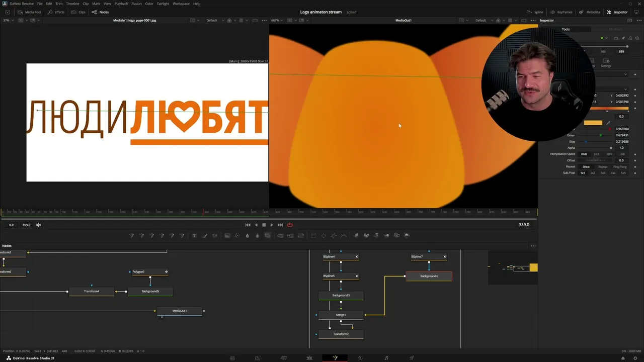The height and width of the screenshot is (362, 644).
Task: Jump to the first frame
Action: pos(248,225)
